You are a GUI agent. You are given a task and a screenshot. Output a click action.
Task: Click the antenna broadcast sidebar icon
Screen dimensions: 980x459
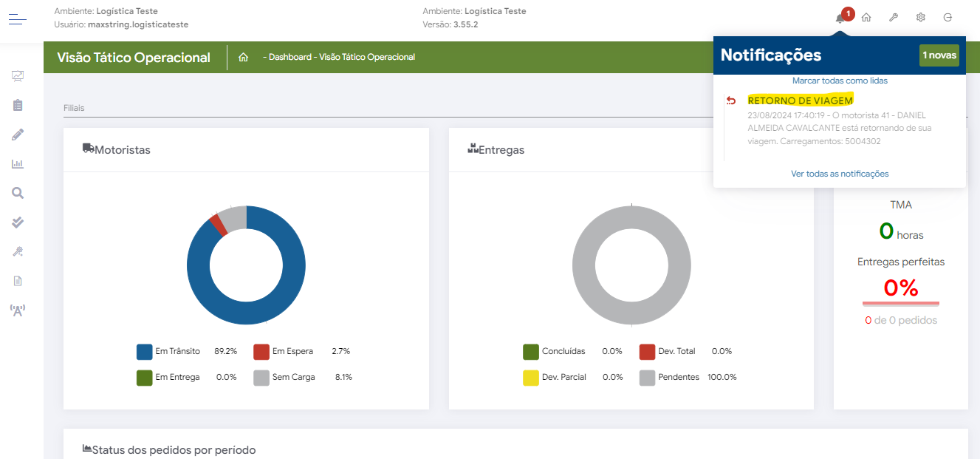point(18,310)
